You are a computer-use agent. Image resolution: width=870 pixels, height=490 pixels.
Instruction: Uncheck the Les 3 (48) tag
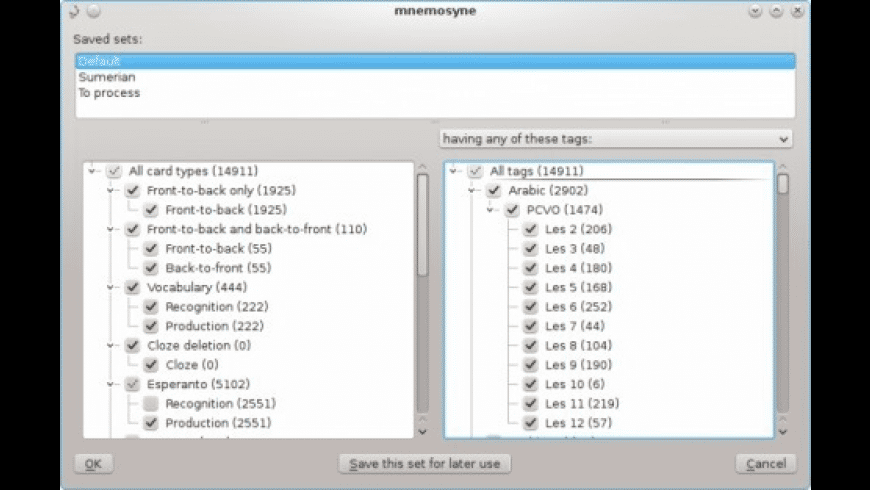coord(530,249)
